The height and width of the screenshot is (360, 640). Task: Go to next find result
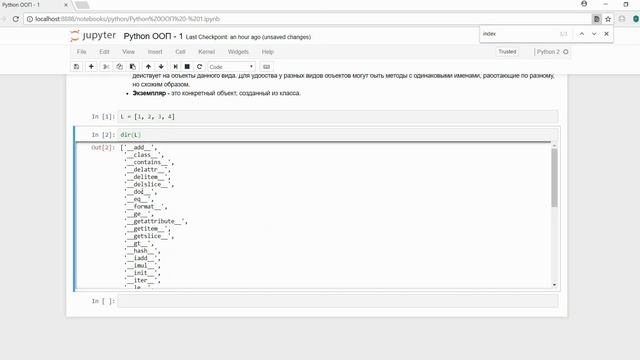click(594, 34)
